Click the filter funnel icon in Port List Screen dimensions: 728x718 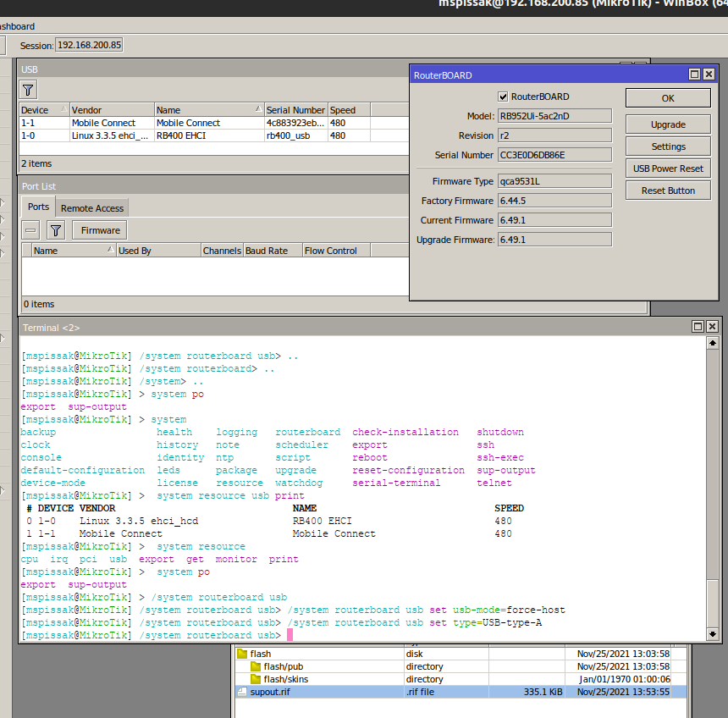coord(55,229)
